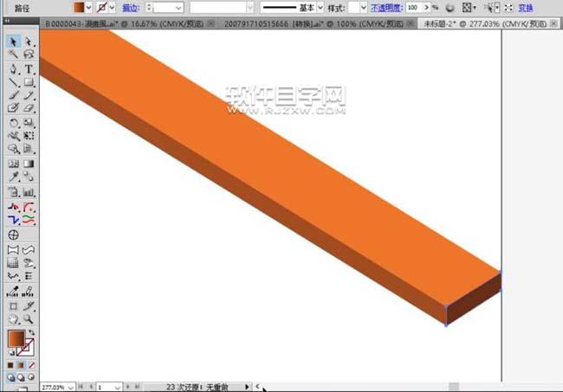Click the fill color swatch in toolbox
The width and height of the screenshot is (563, 392).
tap(16, 338)
